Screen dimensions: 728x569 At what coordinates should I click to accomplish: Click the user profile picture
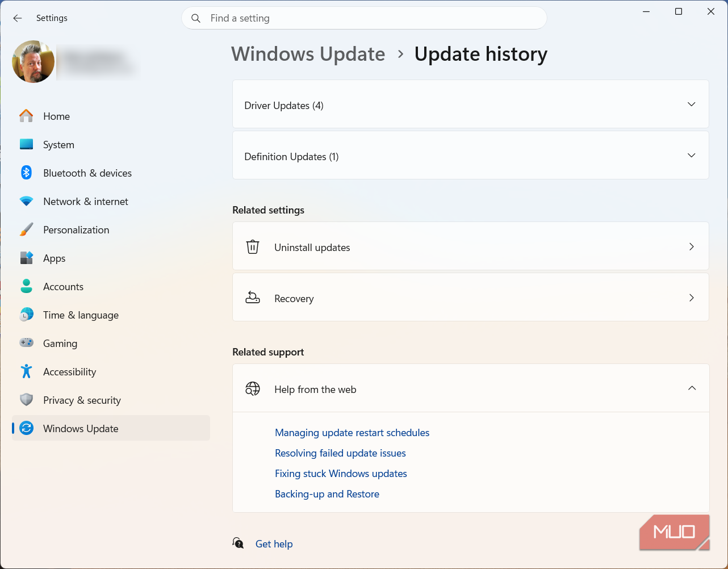[34, 61]
